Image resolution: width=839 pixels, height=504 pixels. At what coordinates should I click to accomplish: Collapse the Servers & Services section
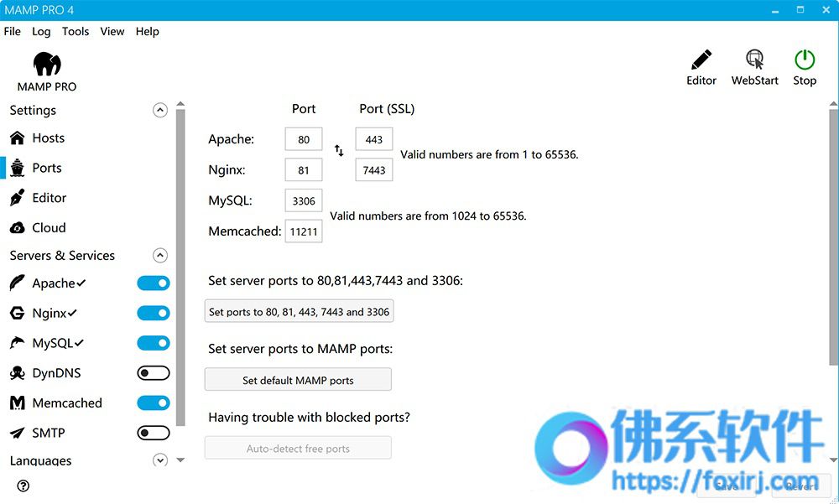[x=160, y=256]
